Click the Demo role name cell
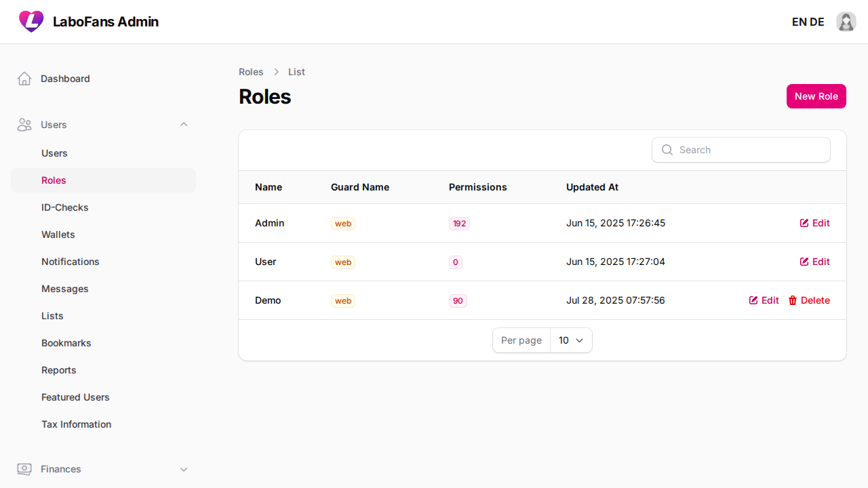Image resolution: width=868 pixels, height=488 pixels. pyautogui.click(x=268, y=300)
